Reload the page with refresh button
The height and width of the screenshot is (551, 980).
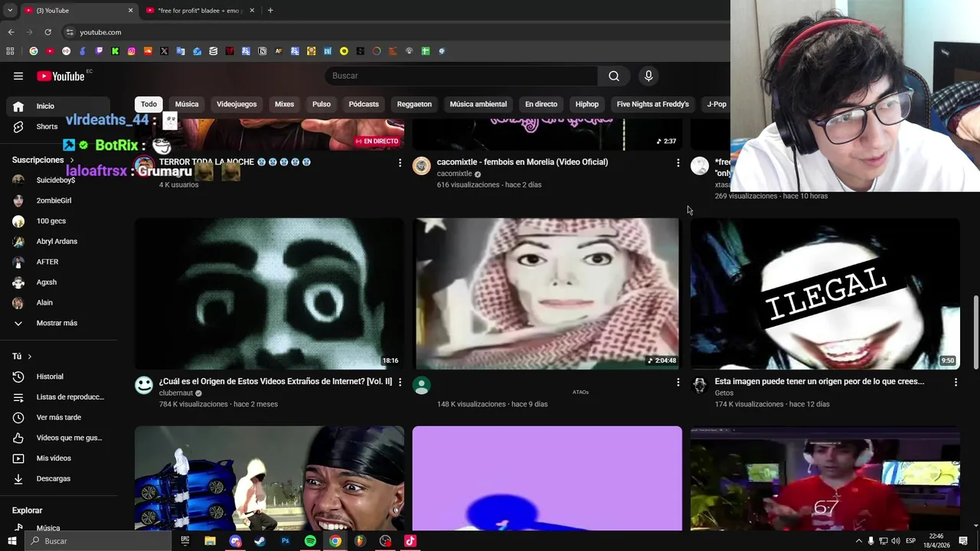coord(47,32)
